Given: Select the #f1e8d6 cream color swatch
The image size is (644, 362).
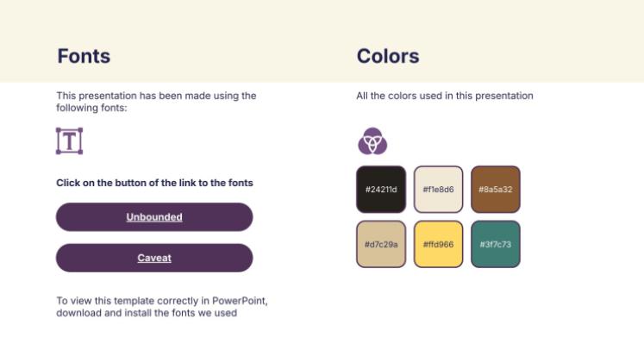Looking at the screenshot, I should (438, 190).
